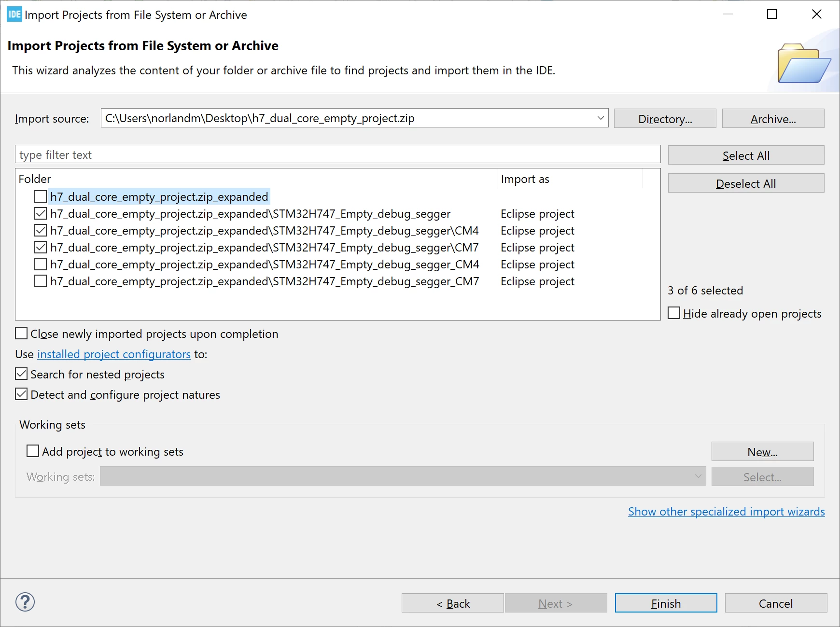The width and height of the screenshot is (840, 627).
Task: Expand the Import source dropdown arrow
Action: point(601,118)
